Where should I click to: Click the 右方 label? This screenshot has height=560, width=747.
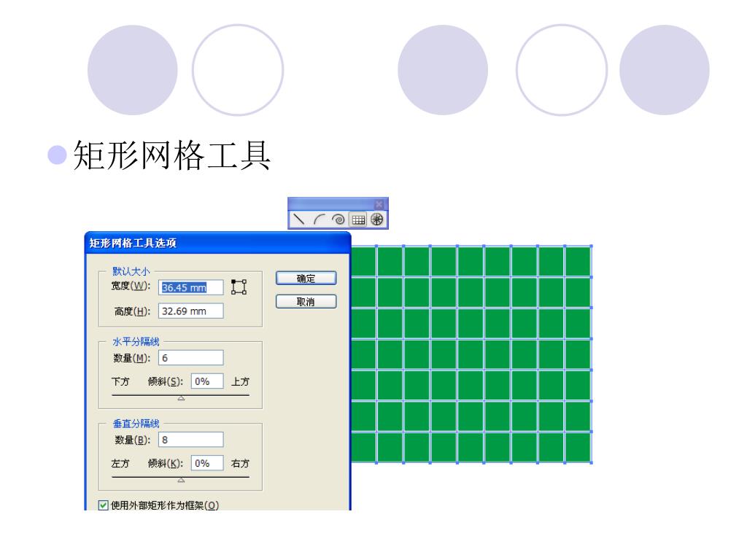point(240,463)
